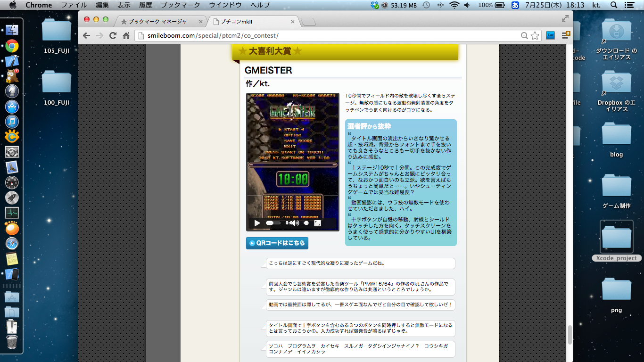Open the ウインドウ menu
The image size is (644, 362).
225,5
